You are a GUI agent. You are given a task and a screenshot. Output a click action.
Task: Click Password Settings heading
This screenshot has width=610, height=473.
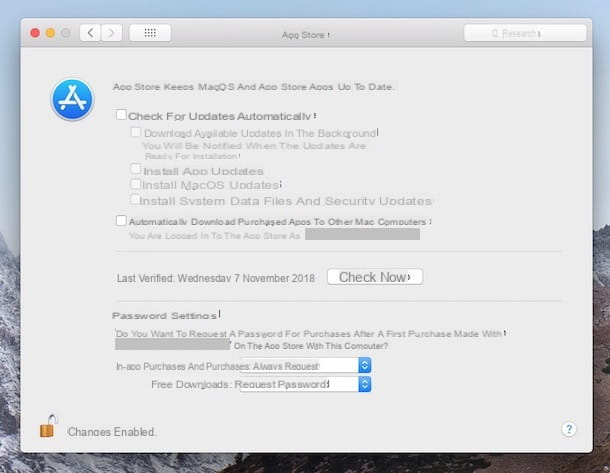[x=164, y=315]
